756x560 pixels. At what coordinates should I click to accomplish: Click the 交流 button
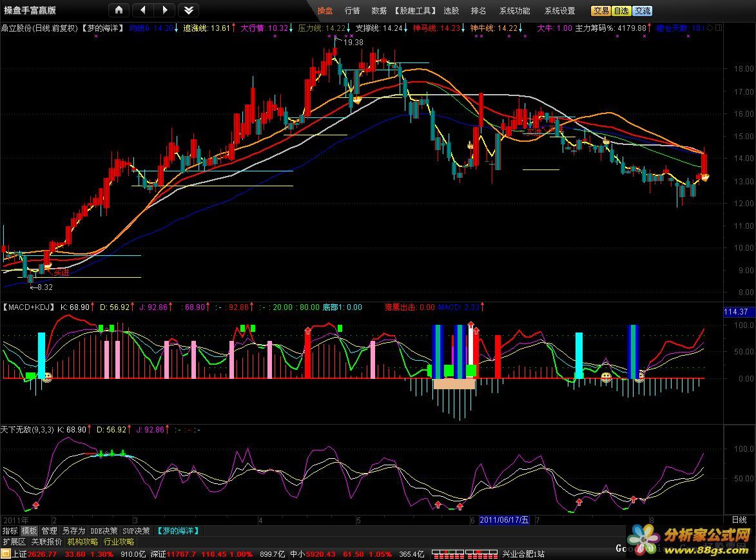642,10
